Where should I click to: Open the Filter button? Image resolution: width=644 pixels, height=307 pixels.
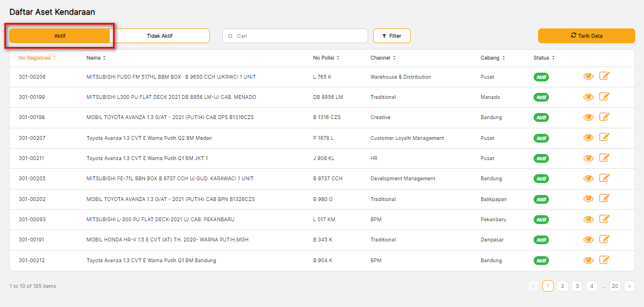[392, 36]
